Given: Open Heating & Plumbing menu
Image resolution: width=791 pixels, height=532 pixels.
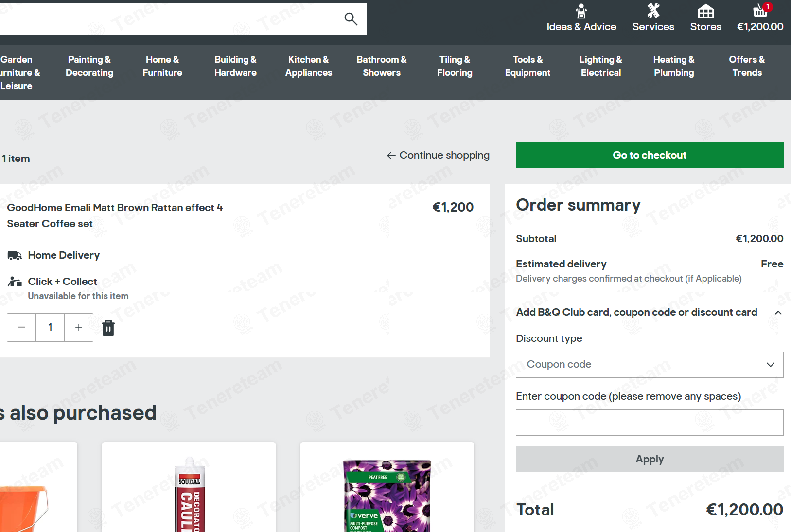Looking at the screenshot, I should click(x=674, y=66).
